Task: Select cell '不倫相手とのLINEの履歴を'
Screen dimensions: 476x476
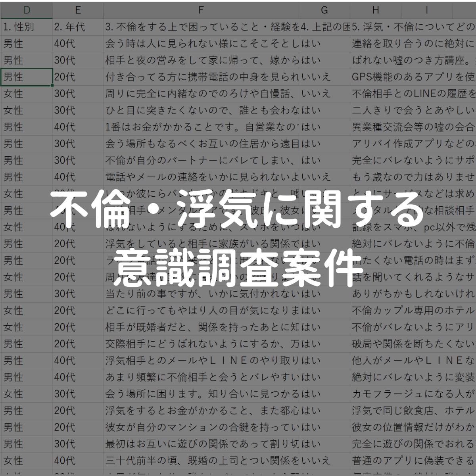Action: [413, 94]
